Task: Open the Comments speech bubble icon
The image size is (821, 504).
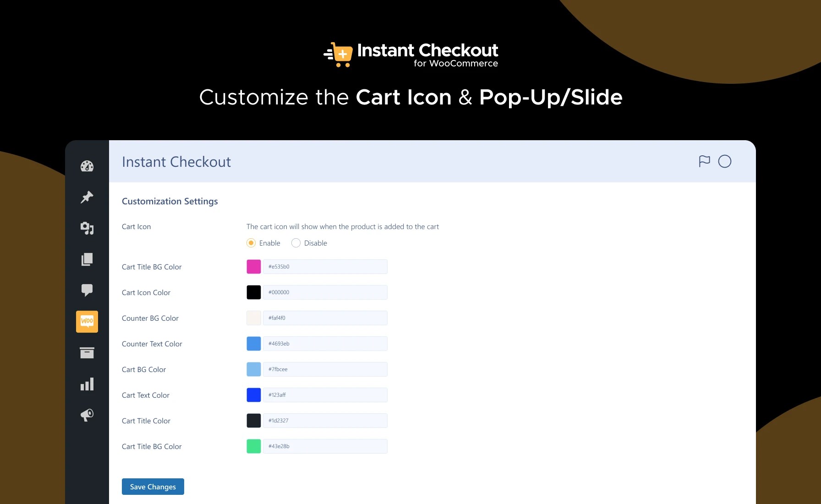Action: pos(87,290)
